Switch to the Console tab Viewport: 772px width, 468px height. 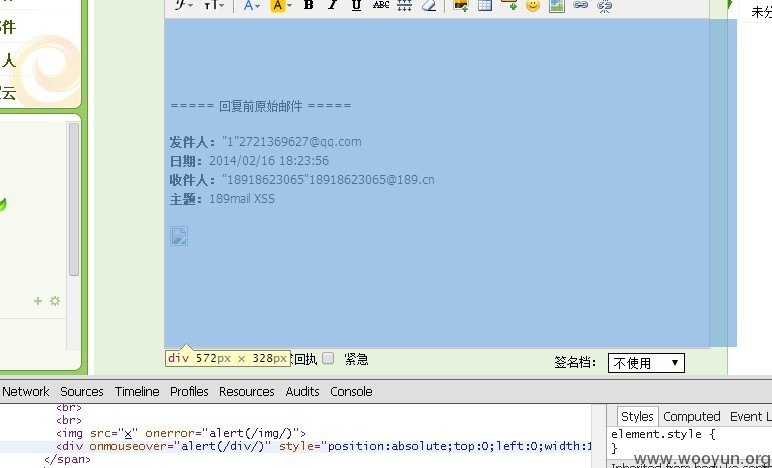click(x=351, y=392)
